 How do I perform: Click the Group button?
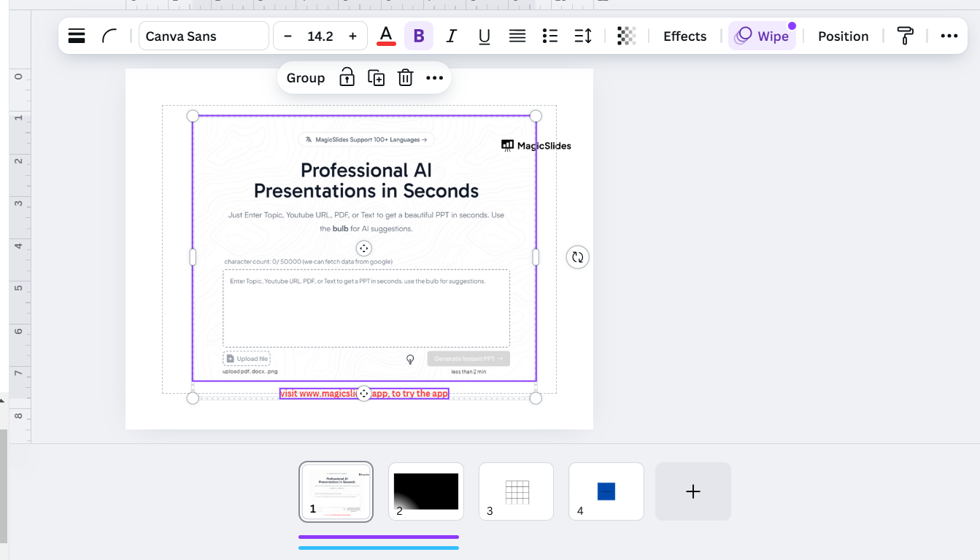pos(306,77)
